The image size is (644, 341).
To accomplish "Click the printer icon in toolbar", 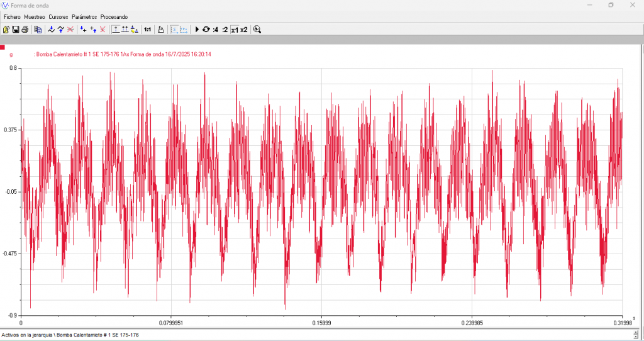I will 25,30.
